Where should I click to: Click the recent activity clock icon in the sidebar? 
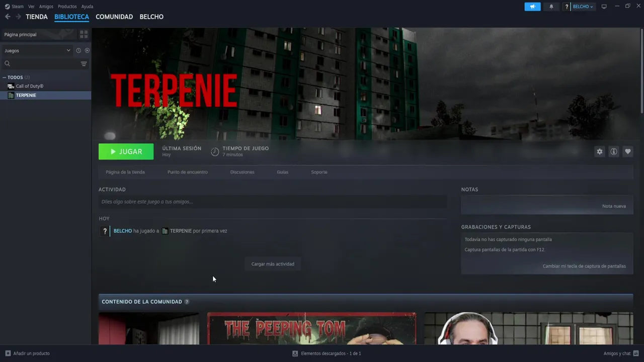pyautogui.click(x=78, y=50)
